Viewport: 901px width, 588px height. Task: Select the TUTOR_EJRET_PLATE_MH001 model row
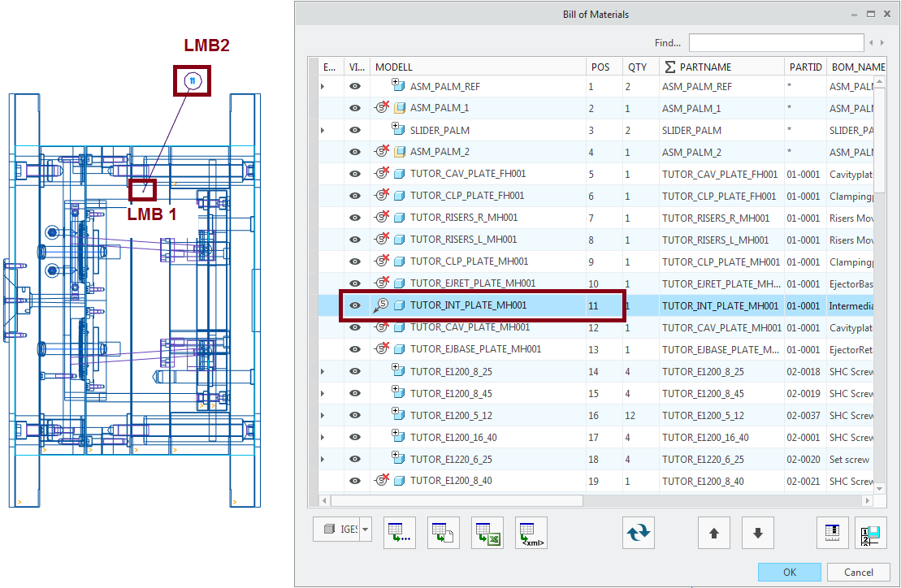[472, 283]
